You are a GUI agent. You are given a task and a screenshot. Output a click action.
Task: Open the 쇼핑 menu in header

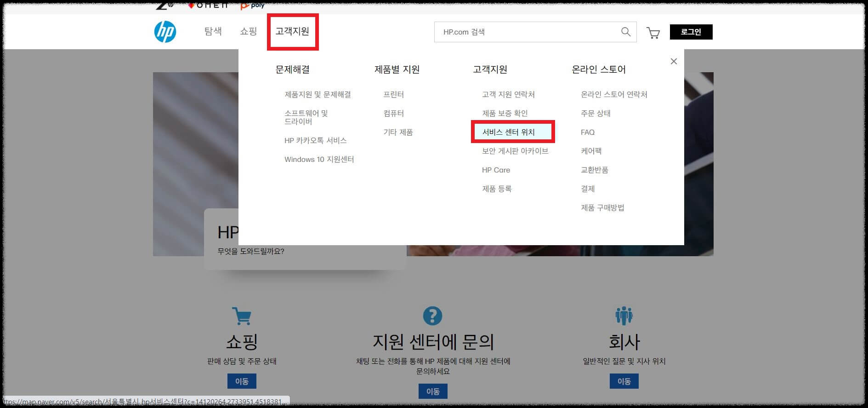(248, 31)
